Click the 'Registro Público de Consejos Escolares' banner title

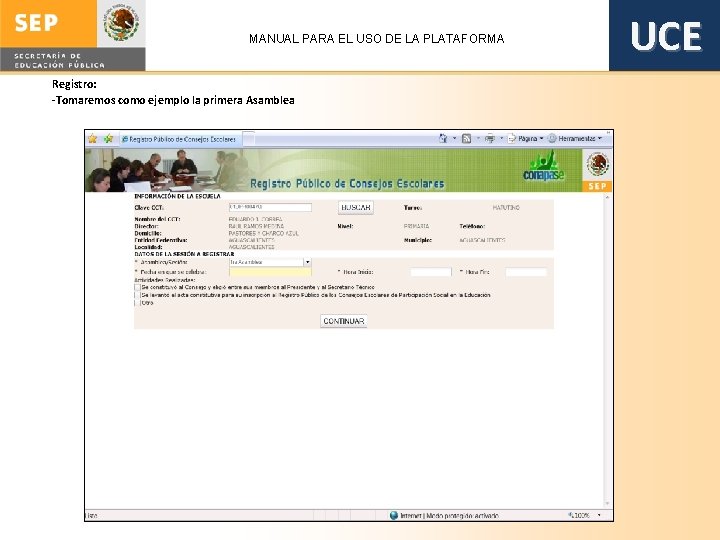347,184
